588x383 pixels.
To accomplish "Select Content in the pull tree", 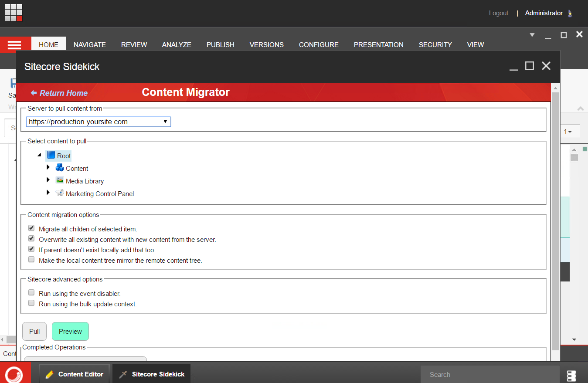I will (77, 168).
